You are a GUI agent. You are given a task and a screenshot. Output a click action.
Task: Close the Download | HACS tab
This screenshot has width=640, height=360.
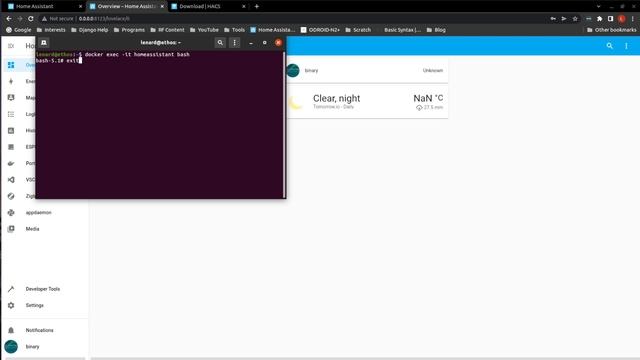coord(244,6)
